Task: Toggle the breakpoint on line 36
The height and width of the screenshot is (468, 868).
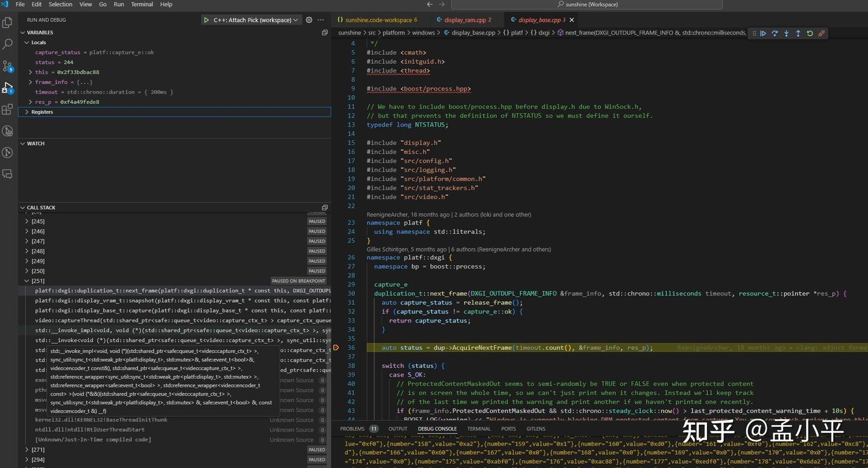Action: [336, 348]
